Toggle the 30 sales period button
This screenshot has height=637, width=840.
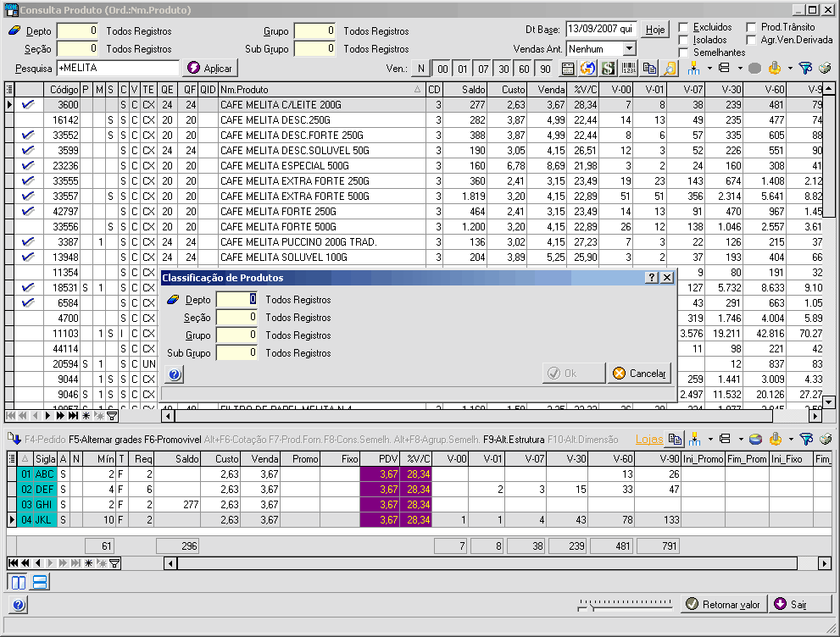[x=503, y=69]
